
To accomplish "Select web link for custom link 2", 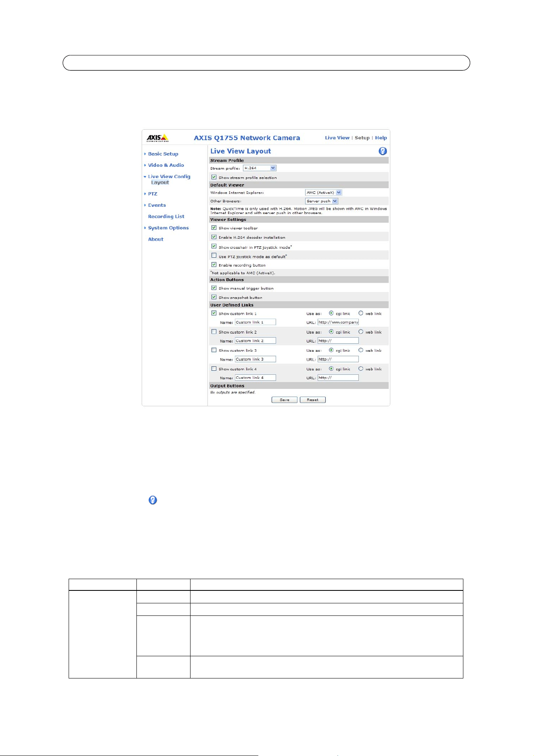I will point(361,332).
